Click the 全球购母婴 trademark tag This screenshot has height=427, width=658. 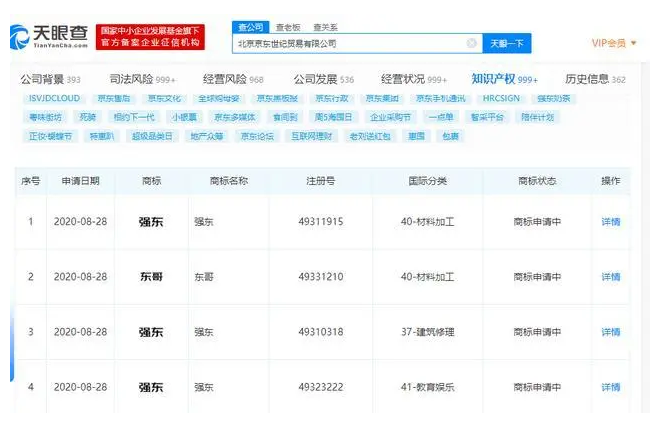219,99
